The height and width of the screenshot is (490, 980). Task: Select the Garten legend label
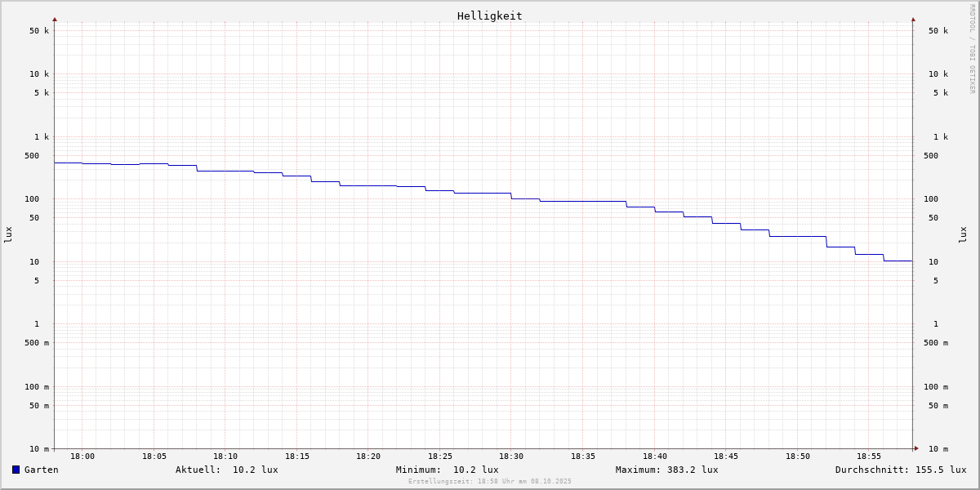[x=41, y=470]
